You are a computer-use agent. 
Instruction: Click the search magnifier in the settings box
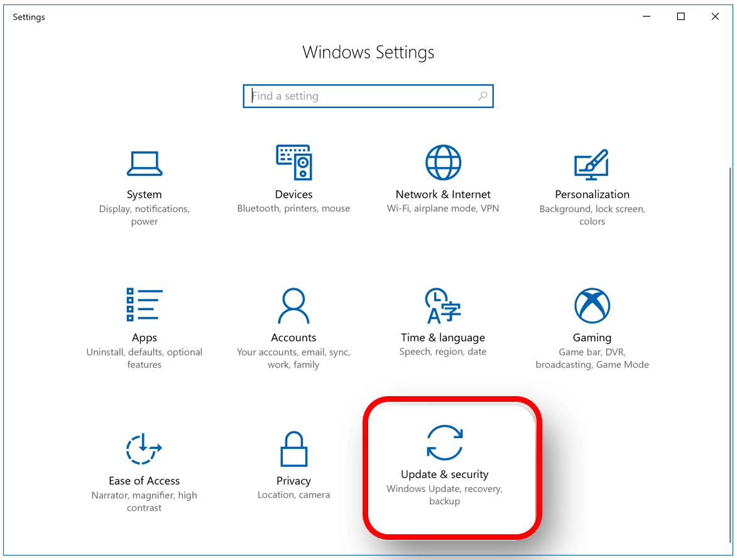click(x=483, y=96)
